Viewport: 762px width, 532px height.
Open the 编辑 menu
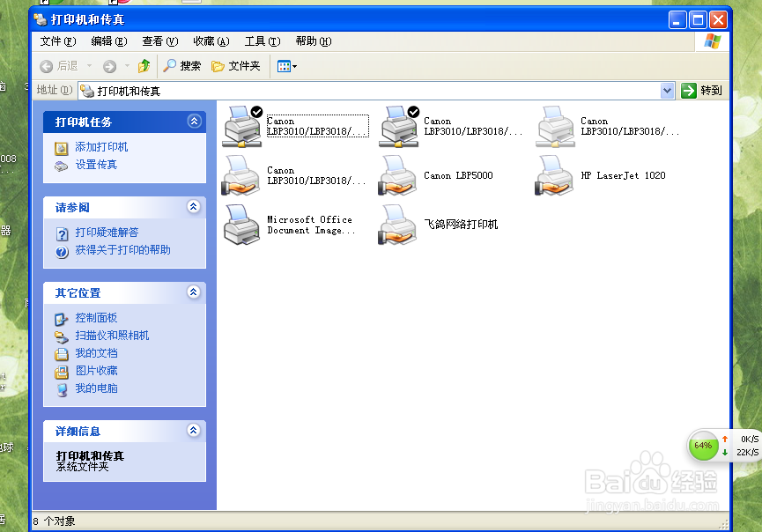[109, 41]
